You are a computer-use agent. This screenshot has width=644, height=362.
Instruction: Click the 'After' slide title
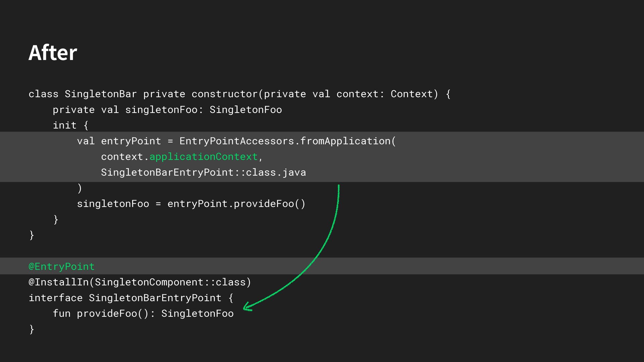53,53
